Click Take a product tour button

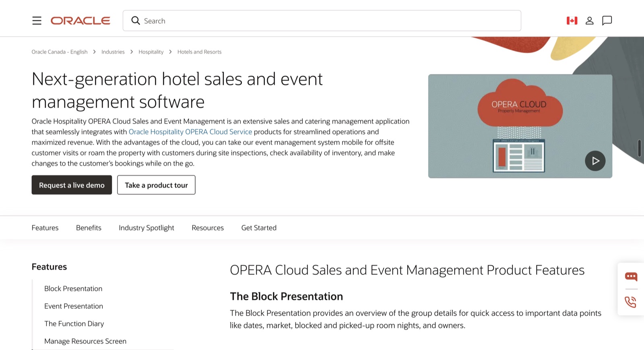[156, 185]
